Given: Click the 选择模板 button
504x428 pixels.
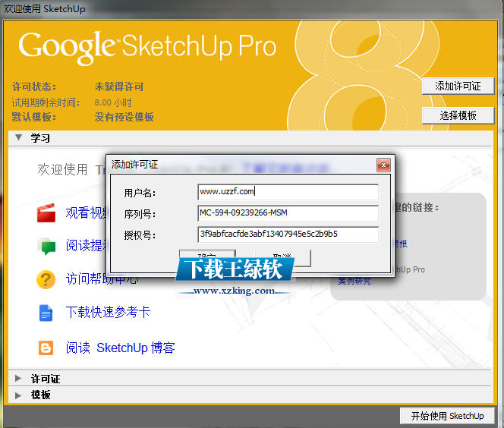Looking at the screenshot, I should pos(458,115).
